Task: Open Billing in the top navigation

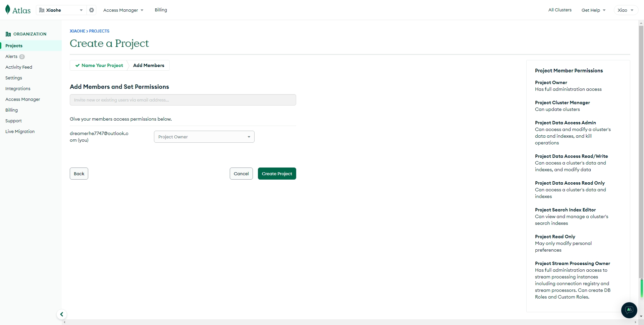Action: point(161,10)
